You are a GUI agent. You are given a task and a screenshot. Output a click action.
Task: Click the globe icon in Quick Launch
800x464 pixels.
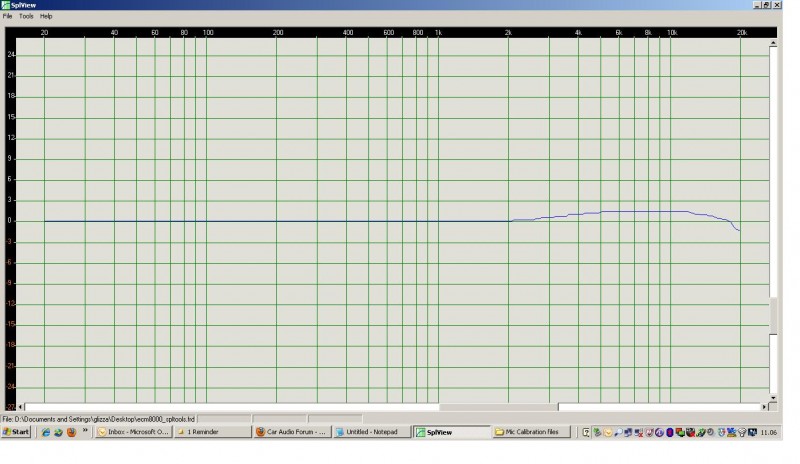tap(59, 432)
